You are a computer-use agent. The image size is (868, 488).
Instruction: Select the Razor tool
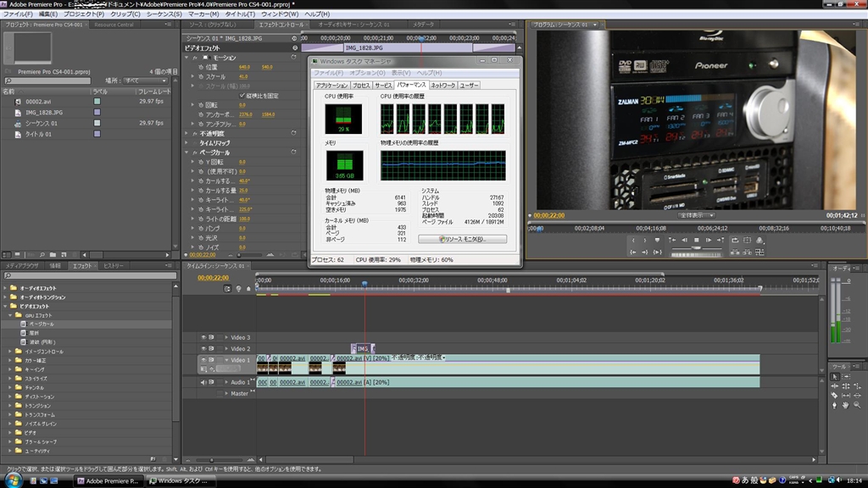click(835, 396)
